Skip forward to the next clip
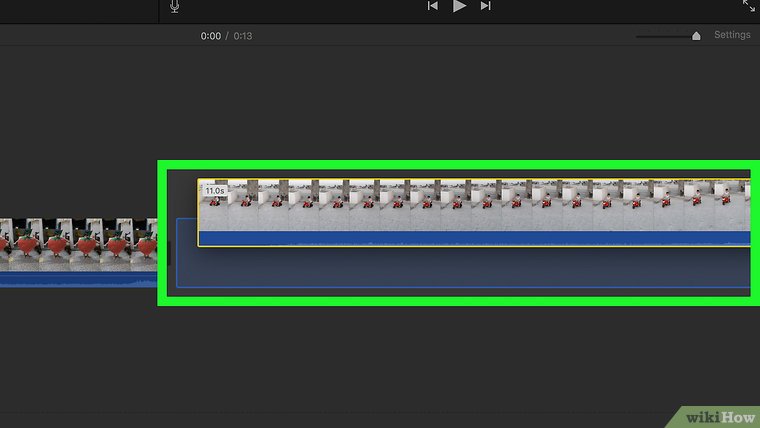 (x=486, y=6)
